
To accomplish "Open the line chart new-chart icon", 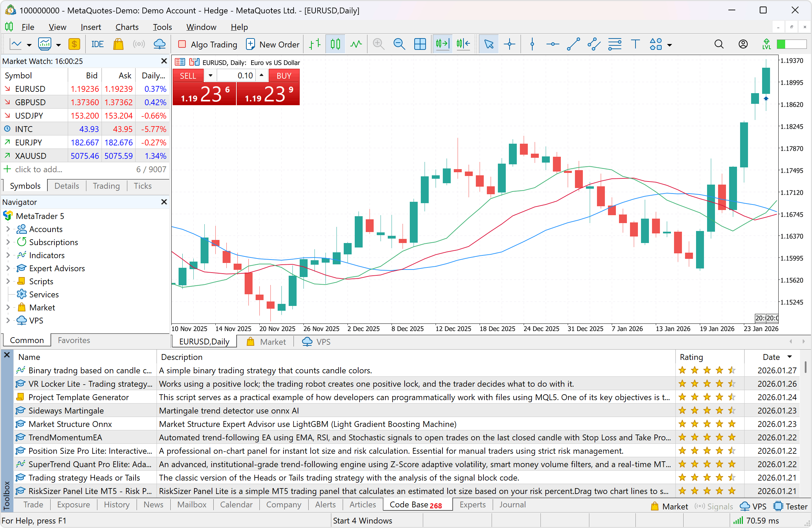I will pos(16,44).
